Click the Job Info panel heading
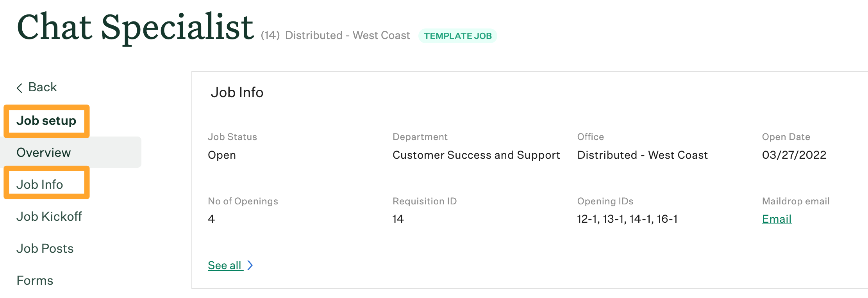 click(238, 92)
